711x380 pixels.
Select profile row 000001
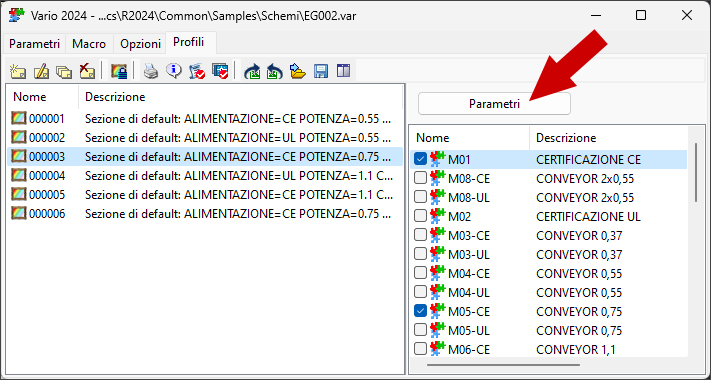coord(205,119)
